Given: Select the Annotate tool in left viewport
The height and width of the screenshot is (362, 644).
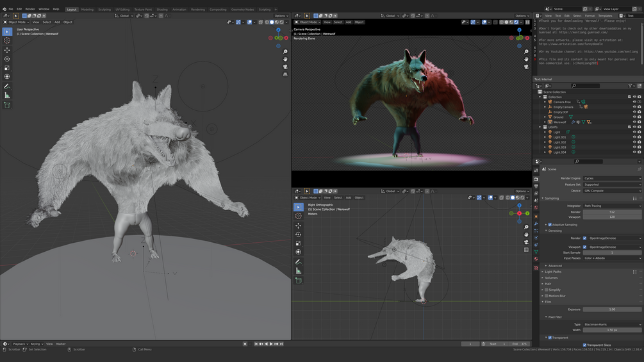Looking at the screenshot, I should (7, 86).
